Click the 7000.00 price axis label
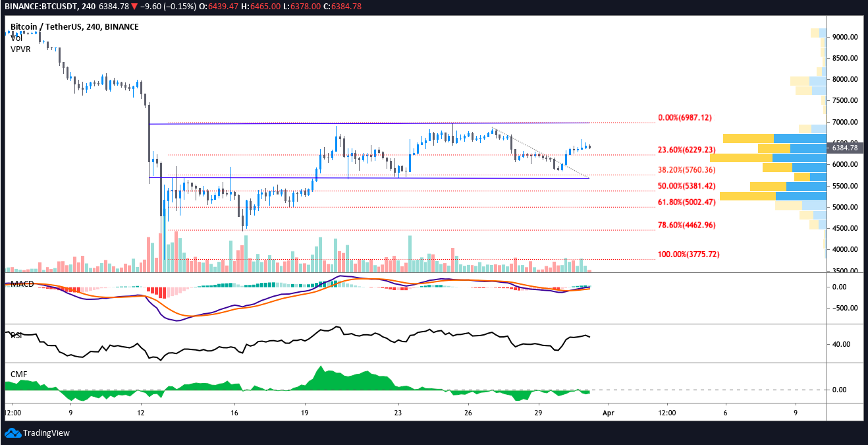The width and height of the screenshot is (868, 445). pos(846,123)
